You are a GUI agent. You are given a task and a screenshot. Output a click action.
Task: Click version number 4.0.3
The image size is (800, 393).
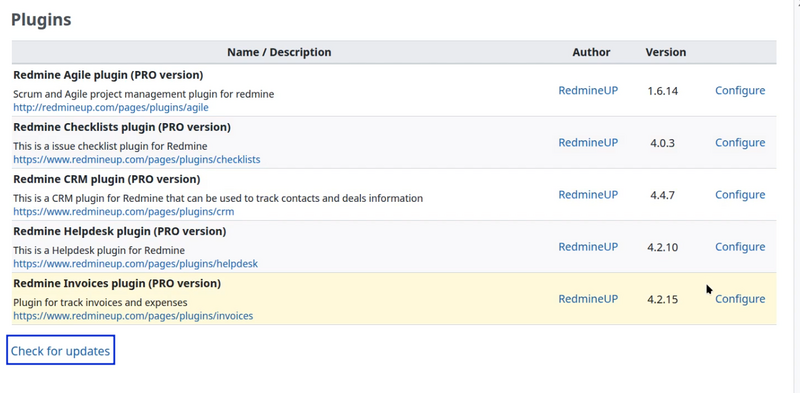662,143
